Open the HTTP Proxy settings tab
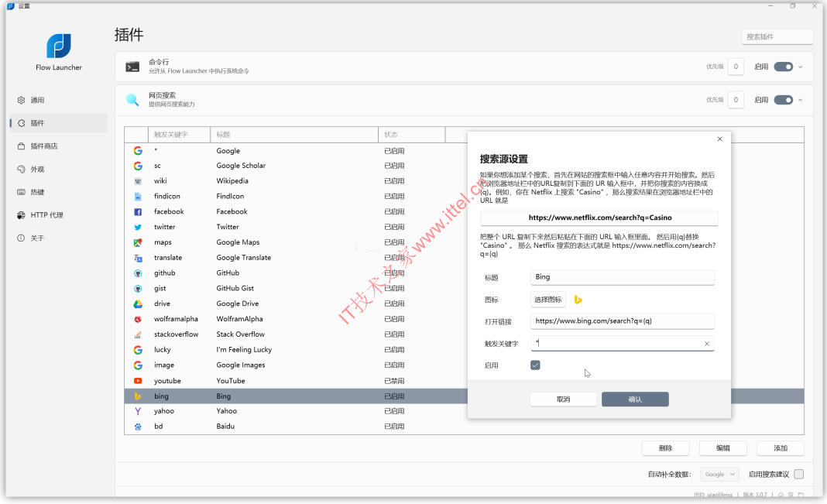827x504 pixels. [x=59, y=215]
